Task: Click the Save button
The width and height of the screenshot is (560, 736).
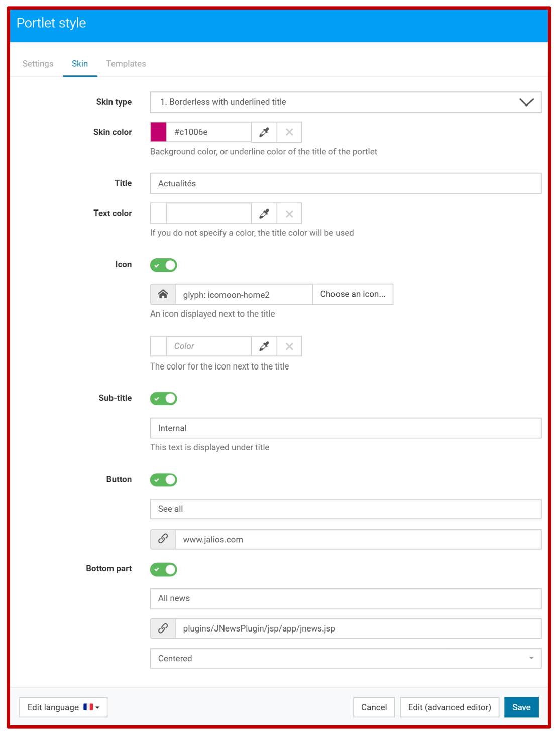Action: (x=521, y=707)
